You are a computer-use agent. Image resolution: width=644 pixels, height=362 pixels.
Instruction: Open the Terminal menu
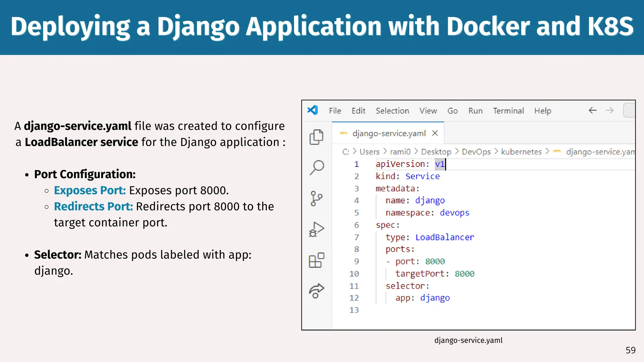click(508, 111)
